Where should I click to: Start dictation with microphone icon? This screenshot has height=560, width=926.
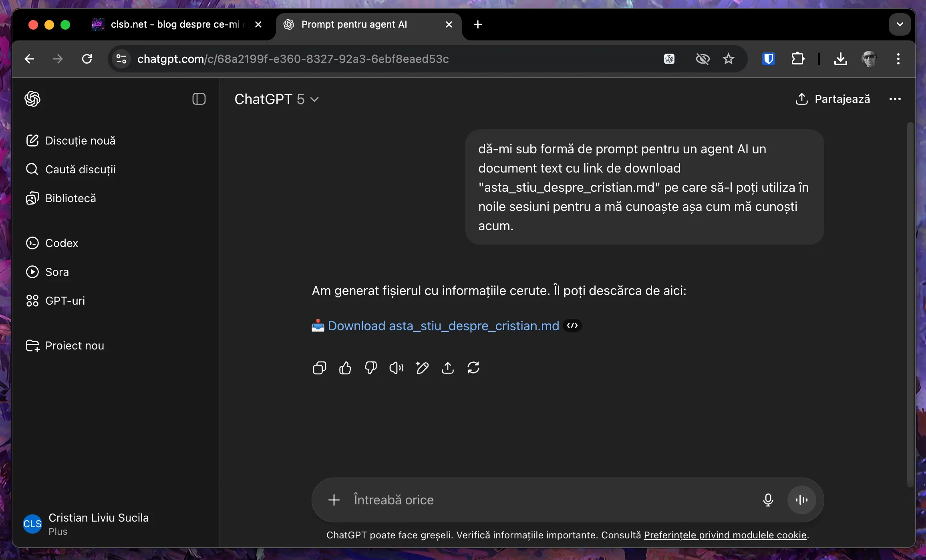coord(768,500)
